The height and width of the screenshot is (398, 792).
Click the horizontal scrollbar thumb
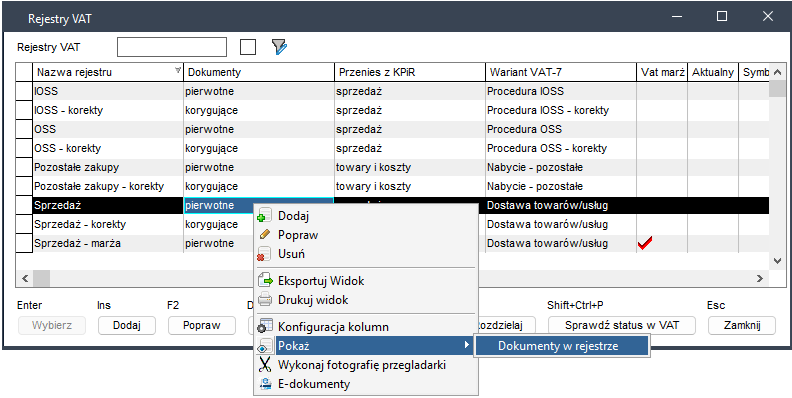42,278
